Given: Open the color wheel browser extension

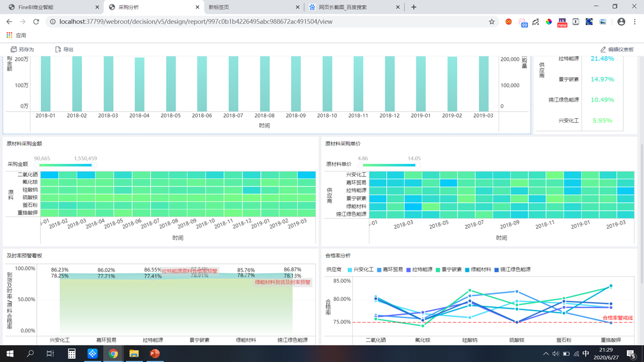Looking at the screenshot, I should [x=549, y=22].
